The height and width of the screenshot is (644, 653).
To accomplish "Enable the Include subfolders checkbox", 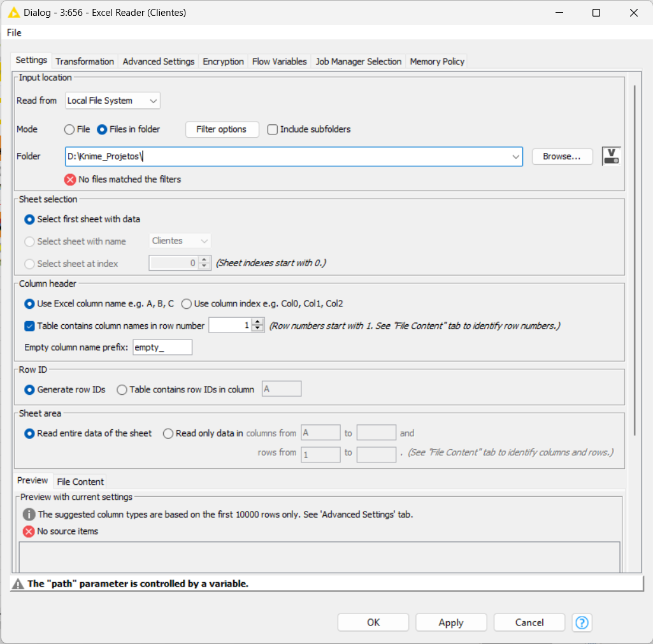I will [x=273, y=129].
